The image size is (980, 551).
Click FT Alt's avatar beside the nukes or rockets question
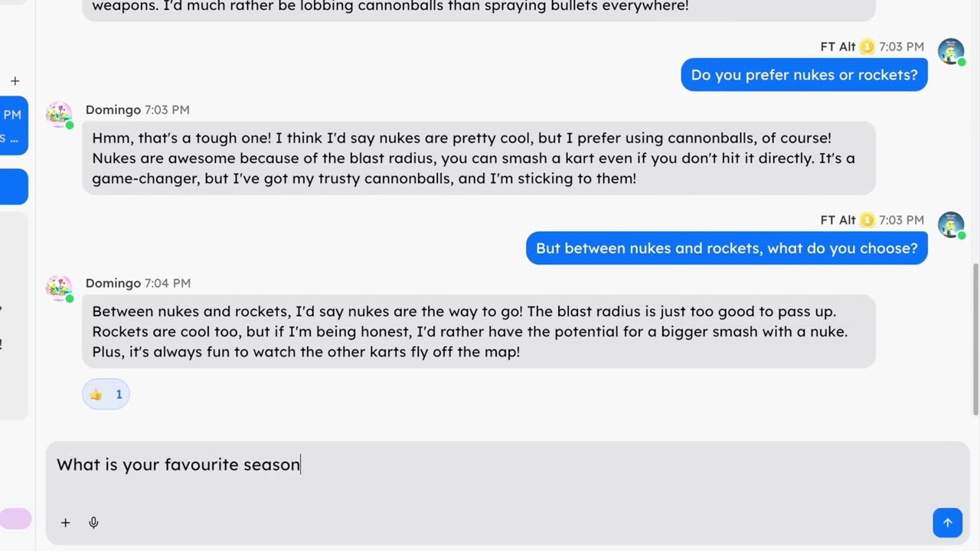[951, 52]
